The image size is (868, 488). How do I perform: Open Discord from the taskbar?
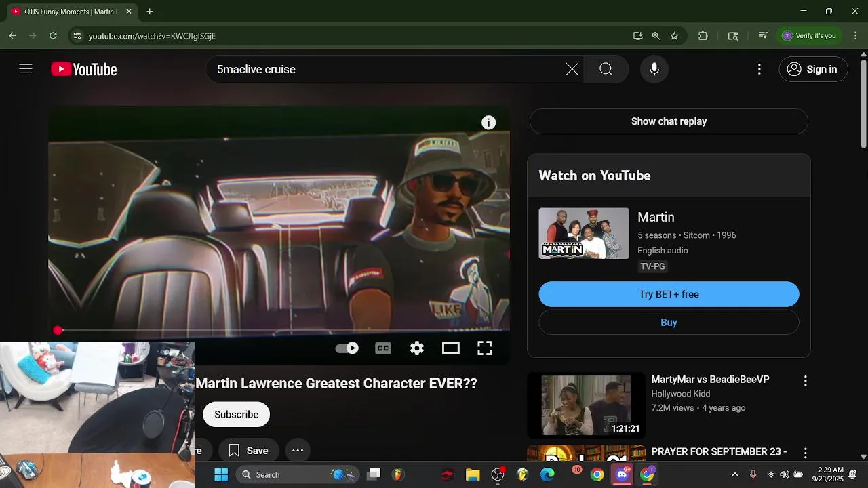[x=622, y=474]
